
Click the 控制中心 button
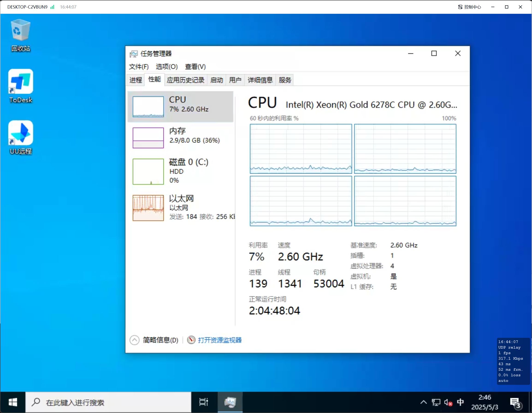pos(469,7)
